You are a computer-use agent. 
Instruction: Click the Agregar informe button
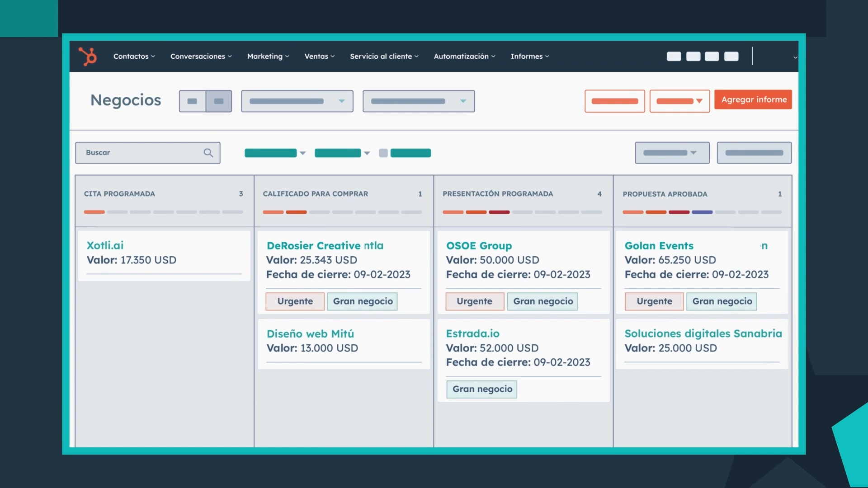pyautogui.click(x=753, y=100)
